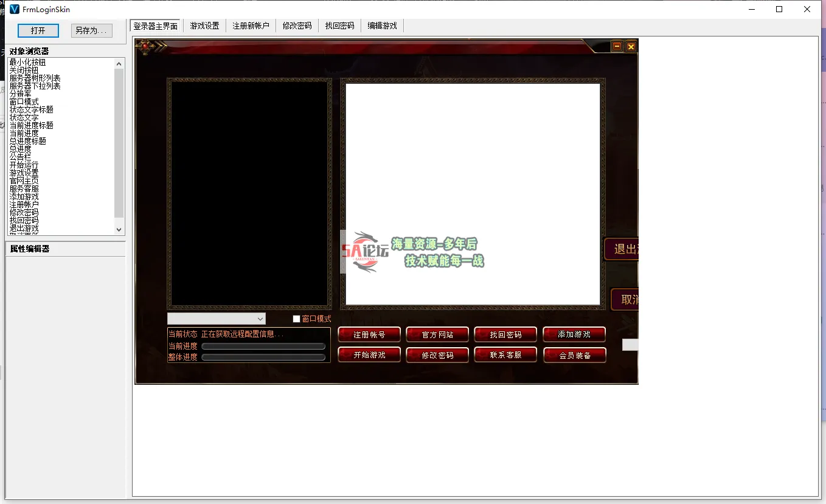Click the yellow X close icon on skin preview
This screenshot has height=504, width=826.
631,46
